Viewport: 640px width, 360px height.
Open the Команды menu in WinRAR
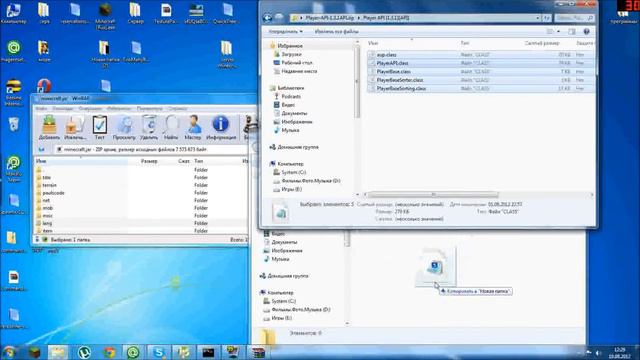click(63, 109)
